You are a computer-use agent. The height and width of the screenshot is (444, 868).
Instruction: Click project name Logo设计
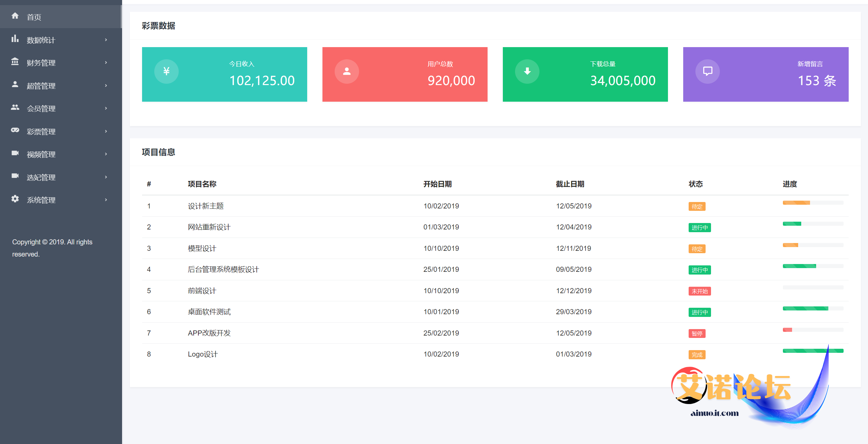click(203, 354)
